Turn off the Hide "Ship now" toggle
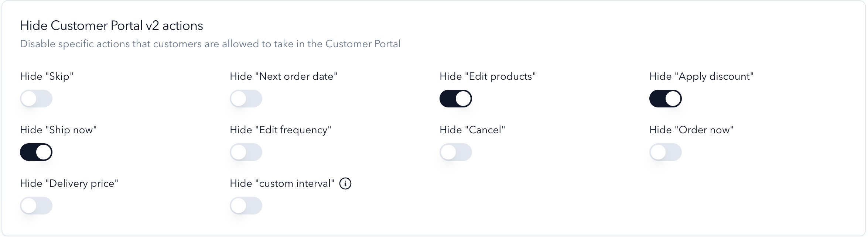The width and height of the screenshot is (868, 237). point(36,152)
